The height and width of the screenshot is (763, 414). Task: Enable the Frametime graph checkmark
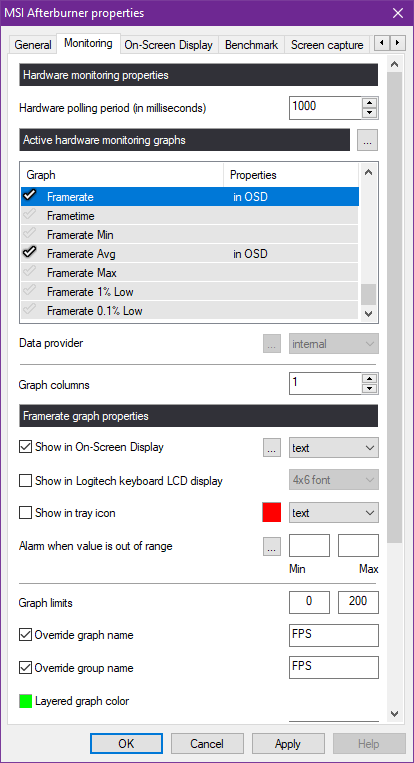pyautogui.click(x=30, y=215)
